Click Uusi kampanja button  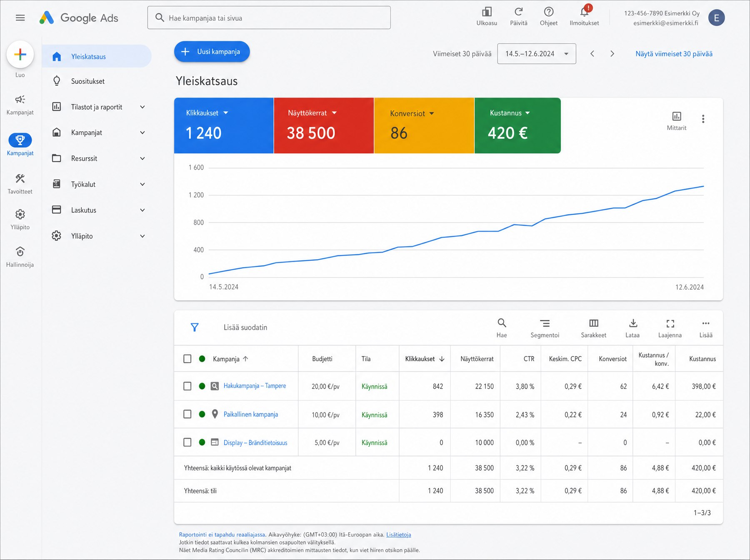pyautogui.click(x=212, y=52)
